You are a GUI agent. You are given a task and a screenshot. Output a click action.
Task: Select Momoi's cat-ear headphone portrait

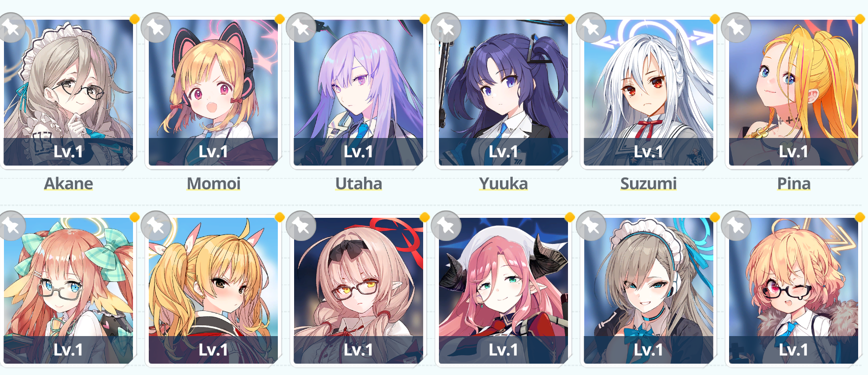213,93
